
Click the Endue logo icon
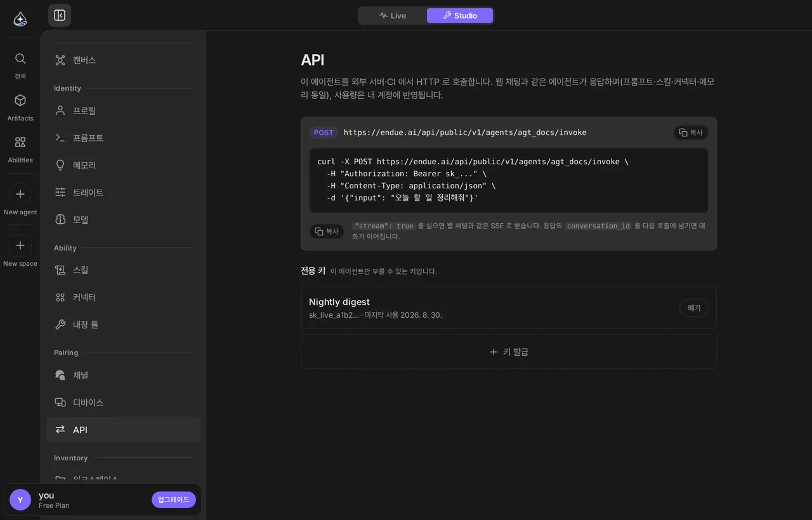point(20,19)
